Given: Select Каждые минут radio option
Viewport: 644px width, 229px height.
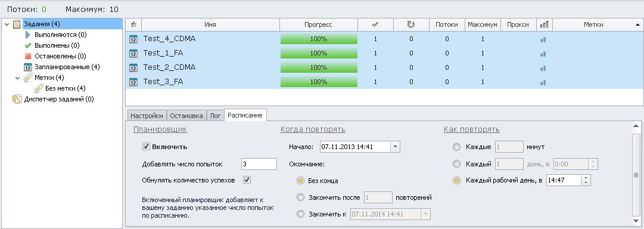Looking at the screenshot, I should pos(456,147).
